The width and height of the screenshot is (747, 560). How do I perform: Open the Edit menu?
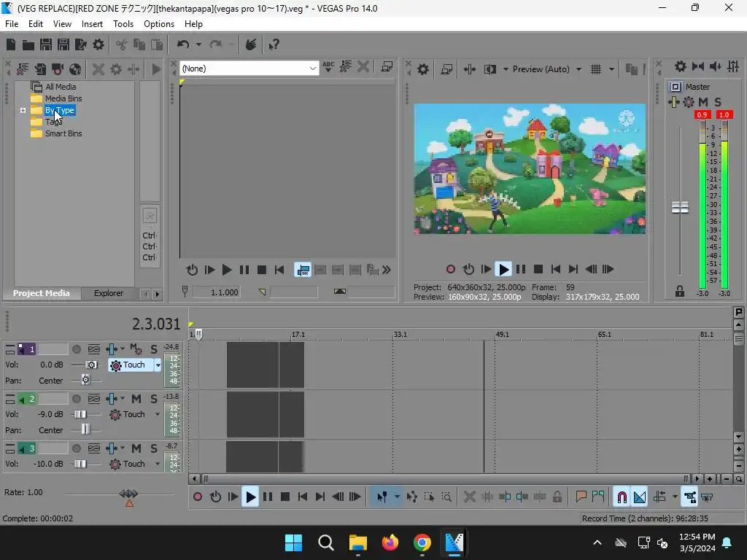click(x=36, y=24)
